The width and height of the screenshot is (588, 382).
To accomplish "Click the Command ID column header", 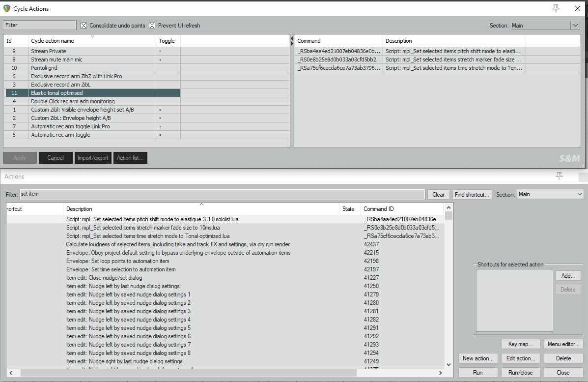I will tap(402, 208).
